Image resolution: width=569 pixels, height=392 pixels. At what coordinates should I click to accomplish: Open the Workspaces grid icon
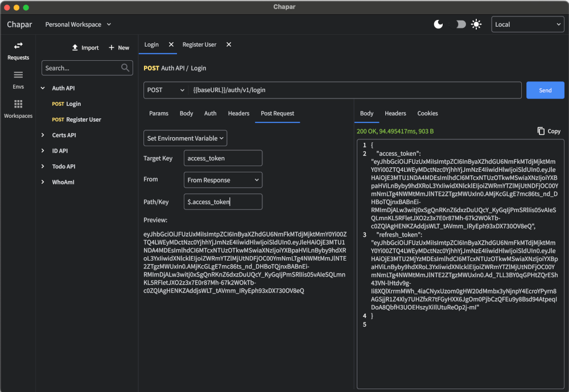pos(18,104)
